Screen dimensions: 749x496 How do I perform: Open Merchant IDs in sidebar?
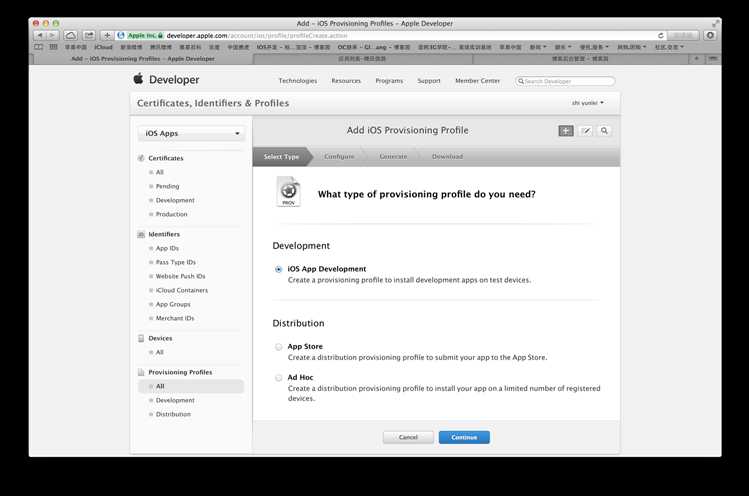pos(175,318)
